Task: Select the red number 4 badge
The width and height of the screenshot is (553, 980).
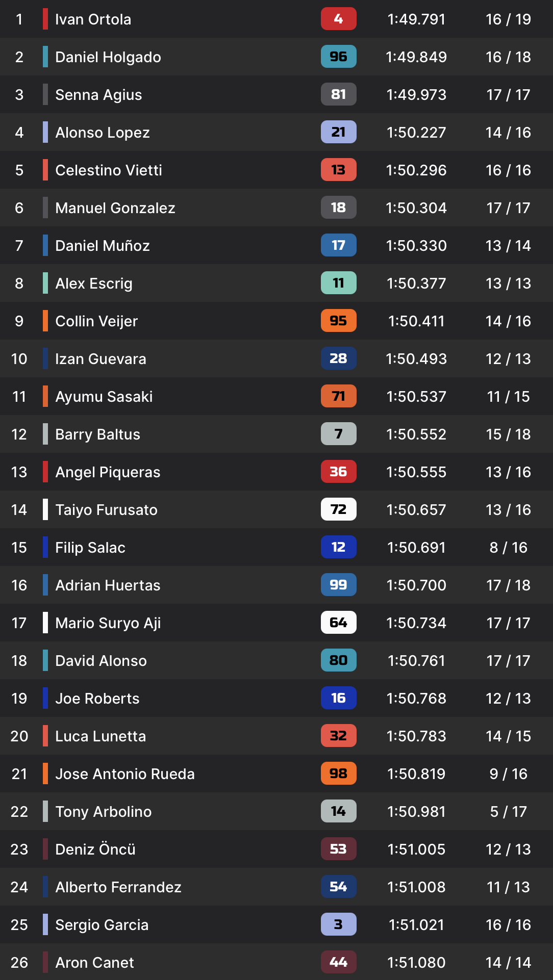Action: click(338, 19)
